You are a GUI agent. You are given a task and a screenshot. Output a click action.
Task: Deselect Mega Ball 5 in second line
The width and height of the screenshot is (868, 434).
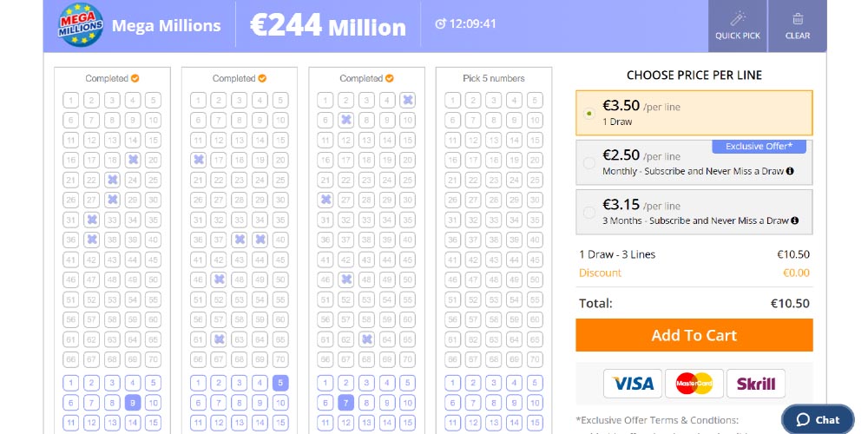click(x=280, y=382)
